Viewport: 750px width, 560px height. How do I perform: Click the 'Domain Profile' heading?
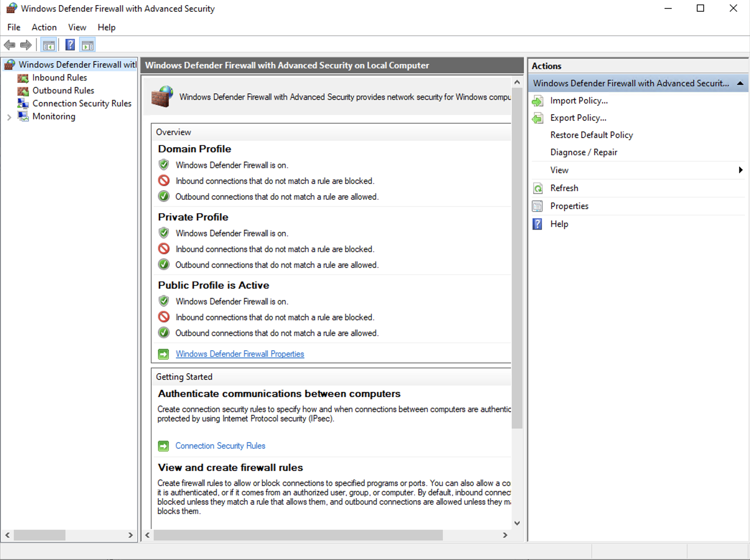(194, 149)
